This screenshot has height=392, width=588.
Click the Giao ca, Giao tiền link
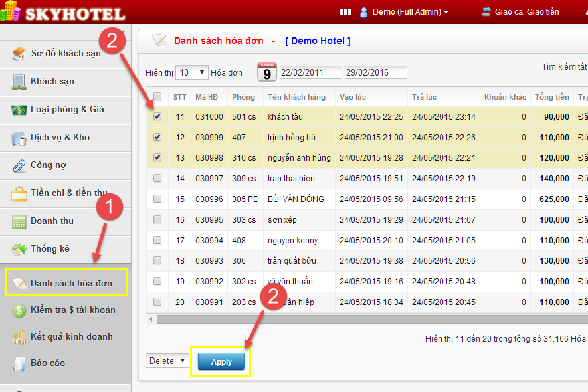tap(526, 12)
